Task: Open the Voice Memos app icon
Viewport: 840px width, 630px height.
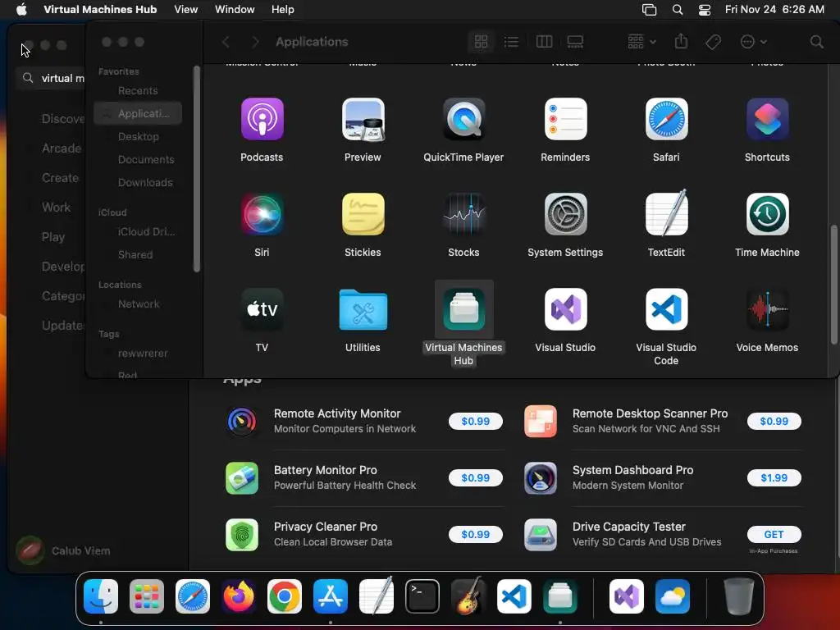Action: pyautogui.click(x=767, y=309)
